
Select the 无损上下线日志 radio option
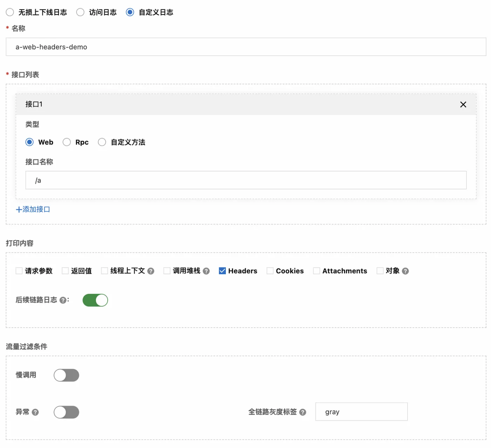(10, 12)
